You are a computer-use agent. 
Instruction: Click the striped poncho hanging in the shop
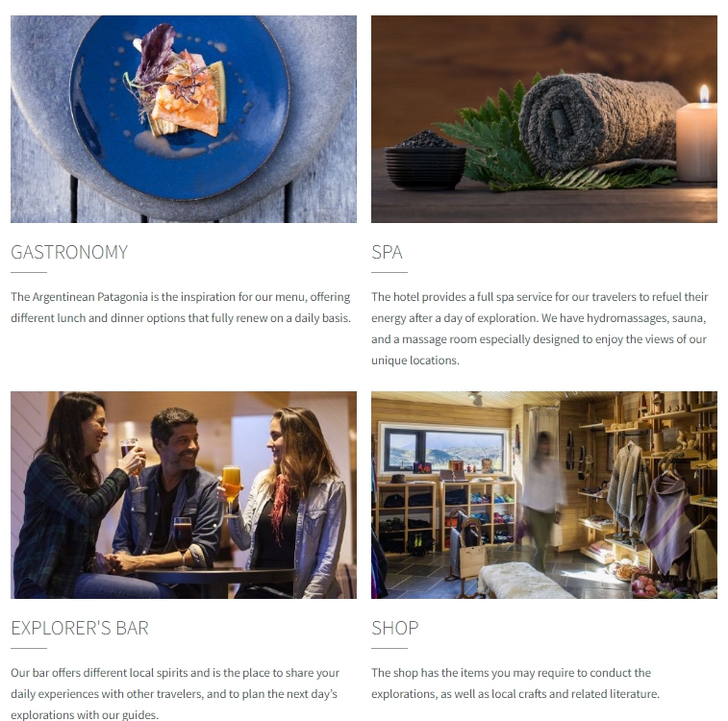tap(666, 522)
